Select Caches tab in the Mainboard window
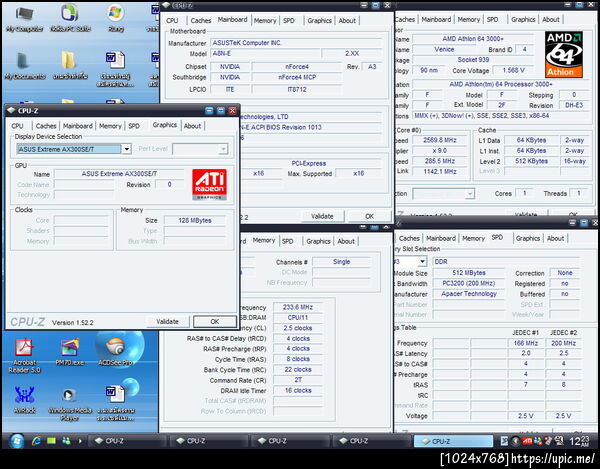Image resolution: width=600 pixels, height=469 pixels. [201, 21]
